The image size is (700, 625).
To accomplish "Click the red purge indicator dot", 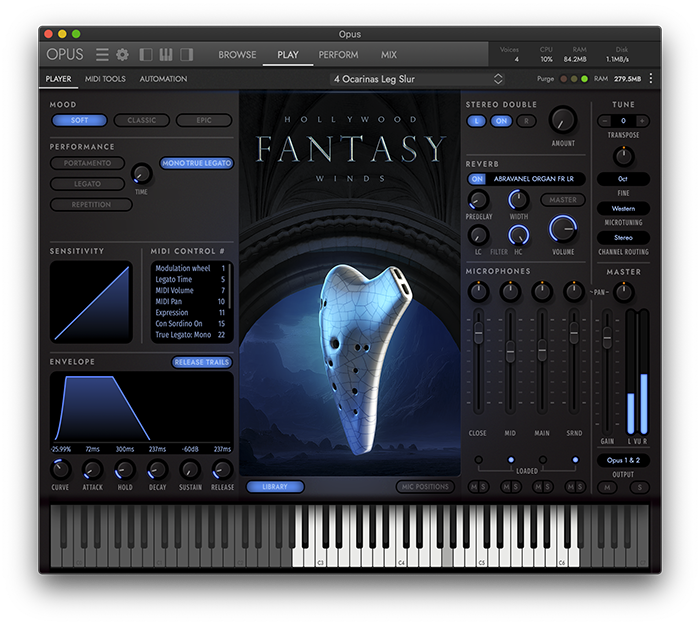I will 563,79.
